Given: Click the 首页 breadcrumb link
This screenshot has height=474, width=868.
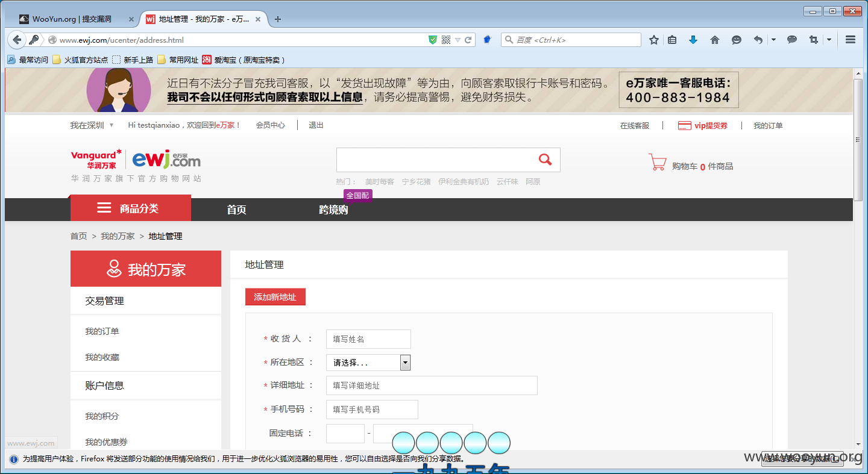Looking at the screenshot, I should coord(78,236).
